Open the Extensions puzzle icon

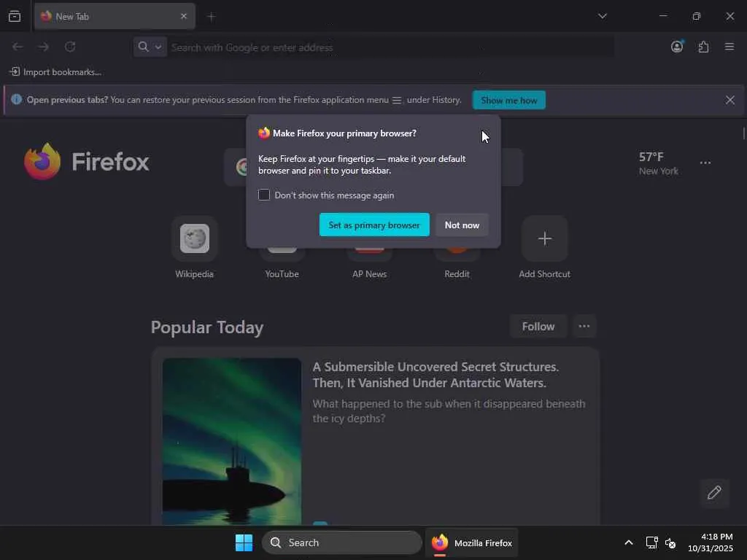[703, 47]
